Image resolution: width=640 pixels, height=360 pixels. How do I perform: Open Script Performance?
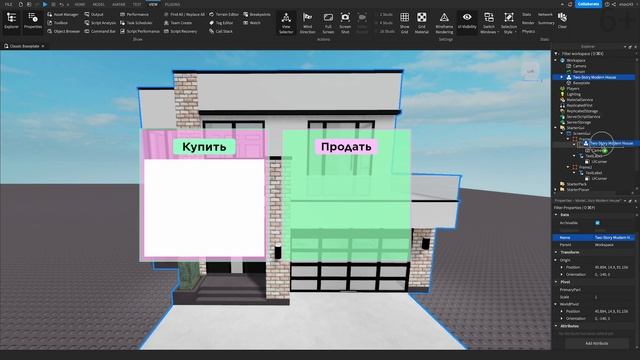140,31
